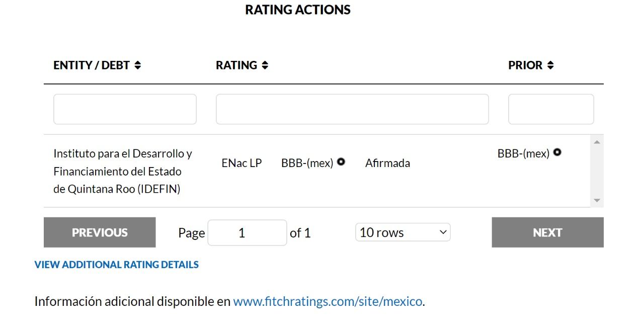Click the Entity / Debt column header
Screen dimensions: 644x321
[92, 65]
